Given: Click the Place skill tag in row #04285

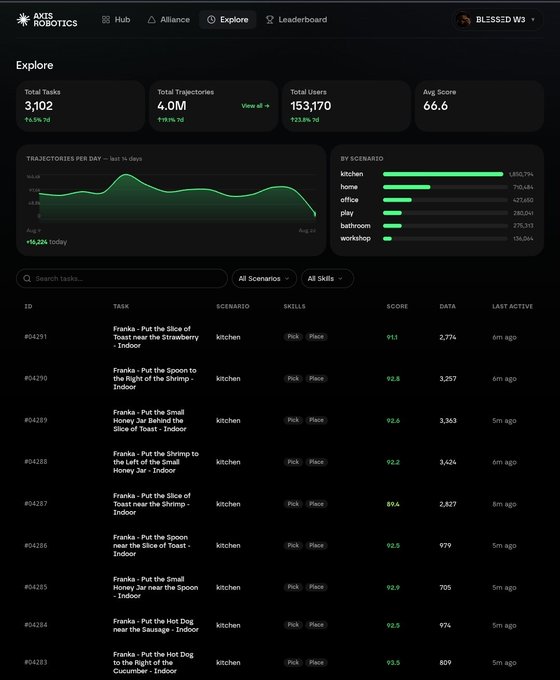Looking at the screenshot, I should [316, 587].
